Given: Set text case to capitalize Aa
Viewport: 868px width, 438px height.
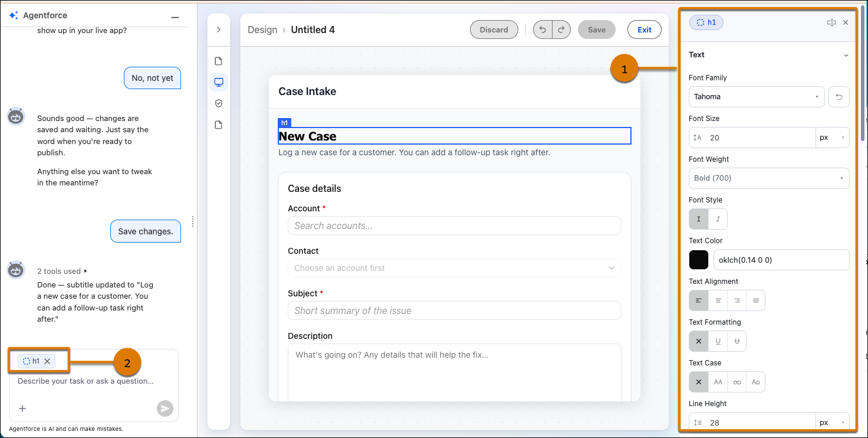Looking at the screenshot, I should [x=756, y=382].
